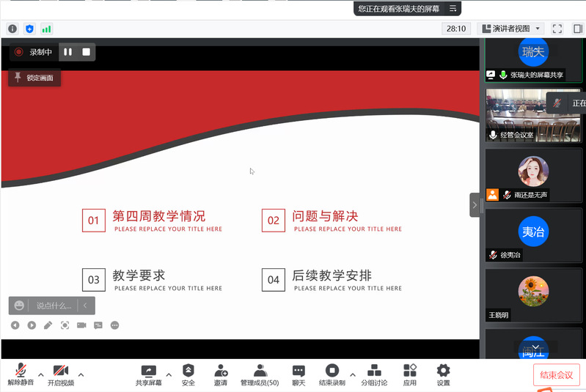This screenshot has height=392, width=586.
Task: Turn on camera with 开启视频
Action: pos(61,370)
